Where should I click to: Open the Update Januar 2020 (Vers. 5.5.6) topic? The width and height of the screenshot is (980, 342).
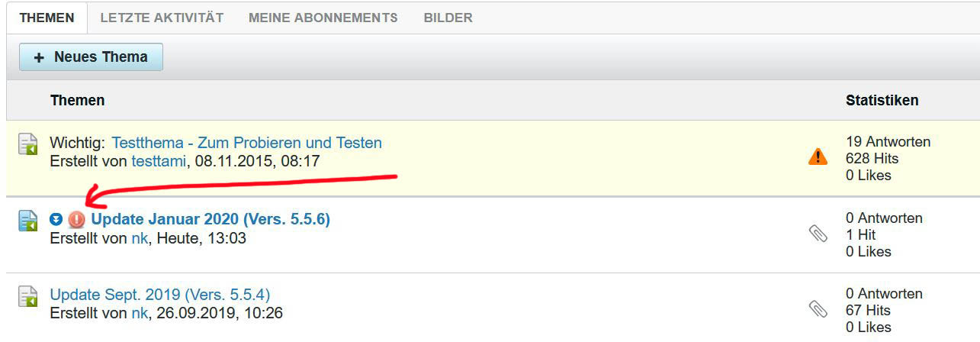point(210,220)
